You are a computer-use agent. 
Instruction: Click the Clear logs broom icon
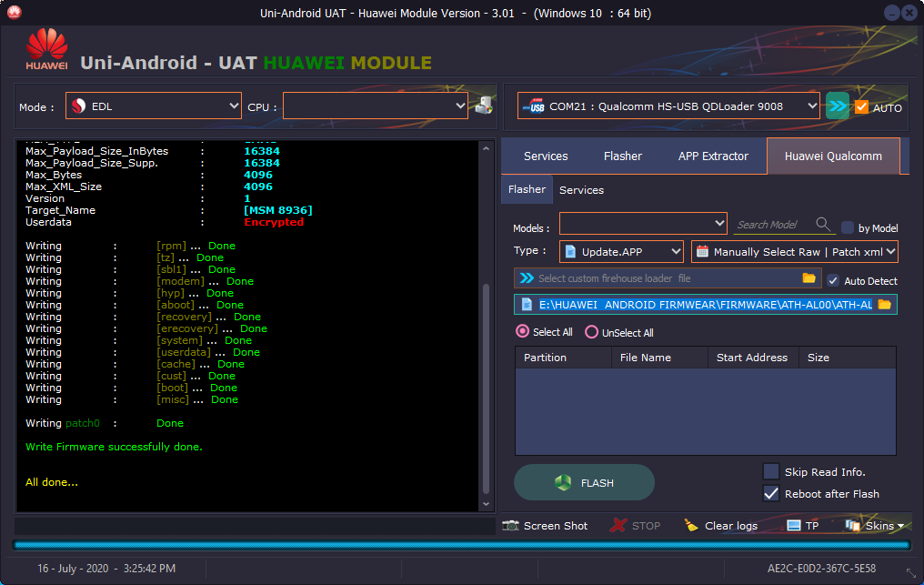[691, 525]
